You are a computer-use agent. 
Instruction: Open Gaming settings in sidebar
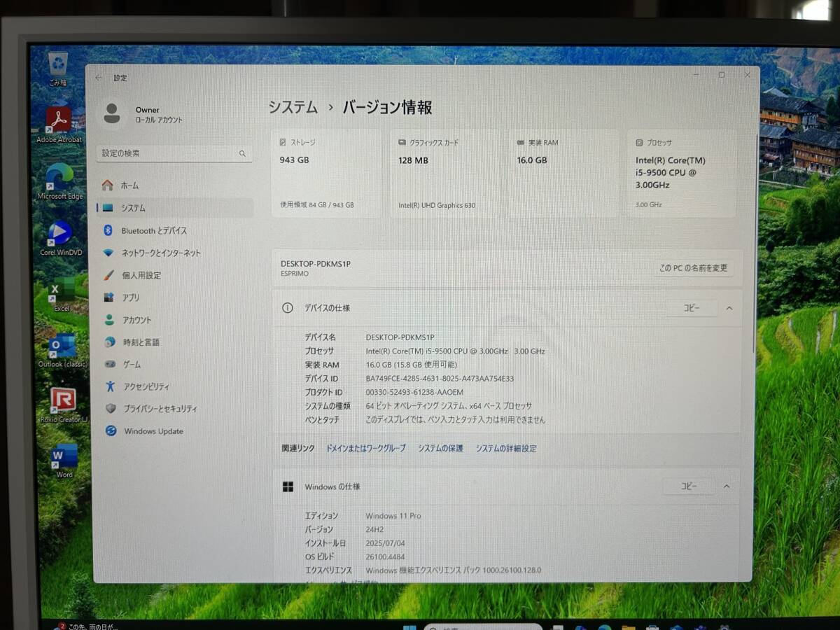click(175, 364)
